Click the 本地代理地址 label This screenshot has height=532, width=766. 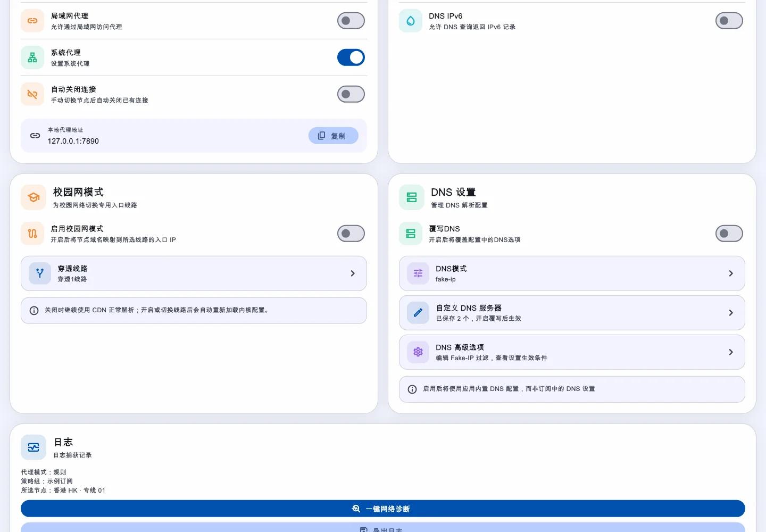click(x=65, y=130)
